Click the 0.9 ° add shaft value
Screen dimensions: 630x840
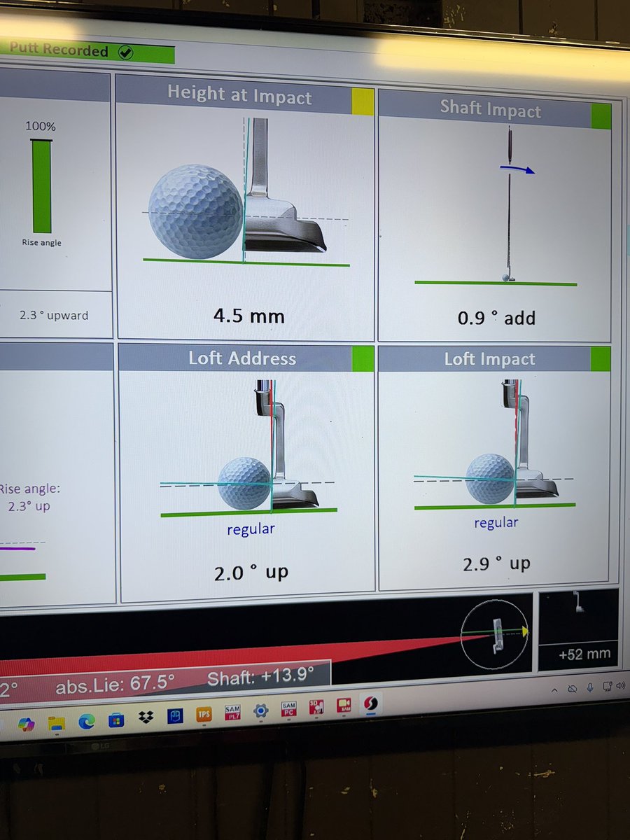pyautogui.click(x=496, y=318)
